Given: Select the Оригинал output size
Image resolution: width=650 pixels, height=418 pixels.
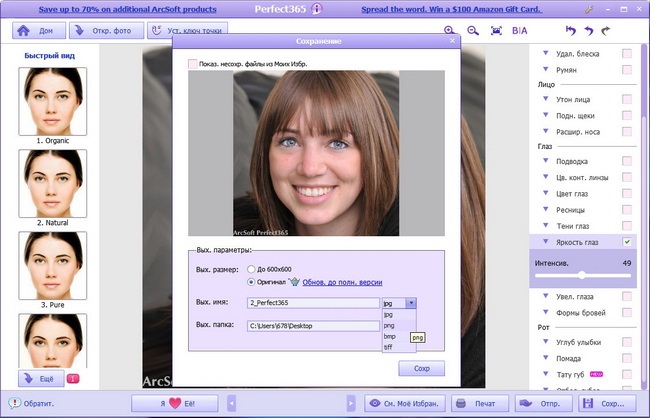Looking at the screenshot, I should pos(251,282).
